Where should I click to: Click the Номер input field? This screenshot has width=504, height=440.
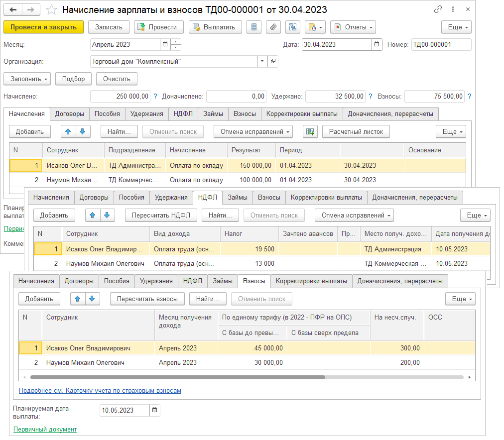pos(441,44)
